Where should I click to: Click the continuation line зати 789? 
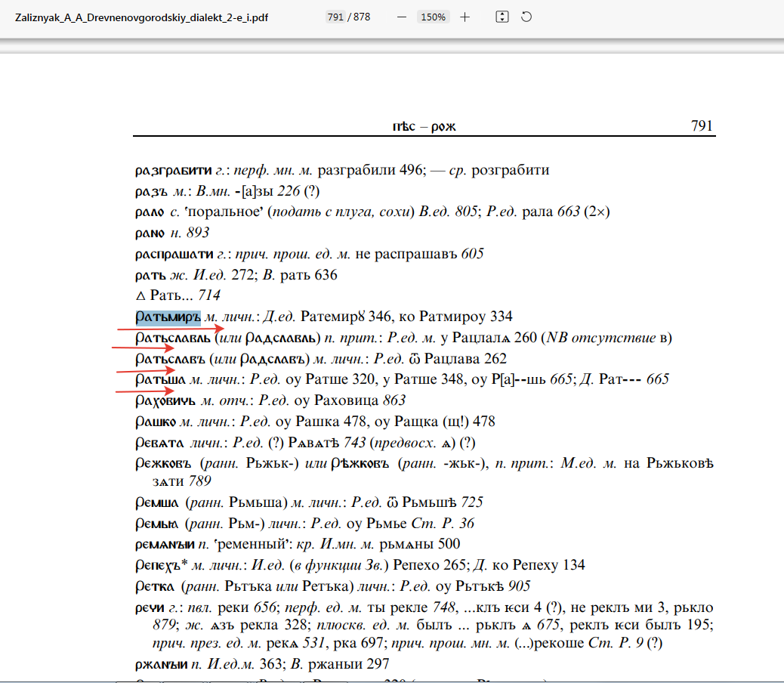[182, 481]
